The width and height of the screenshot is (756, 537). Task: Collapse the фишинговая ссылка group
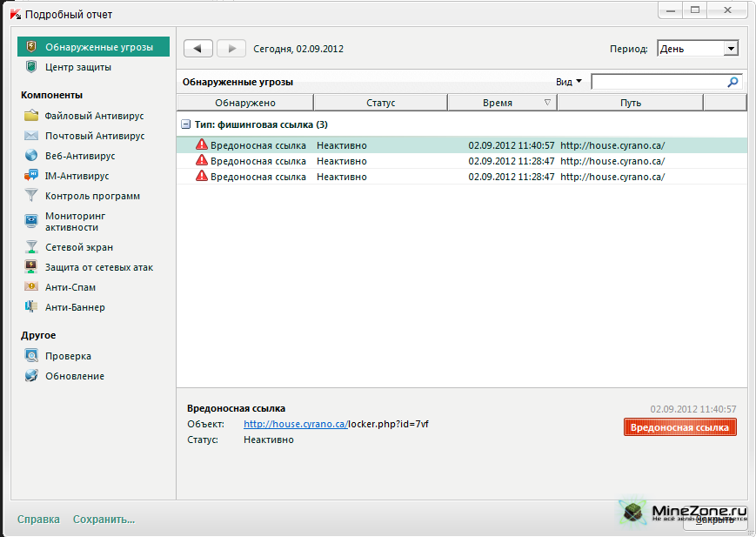tap(185, 124)
